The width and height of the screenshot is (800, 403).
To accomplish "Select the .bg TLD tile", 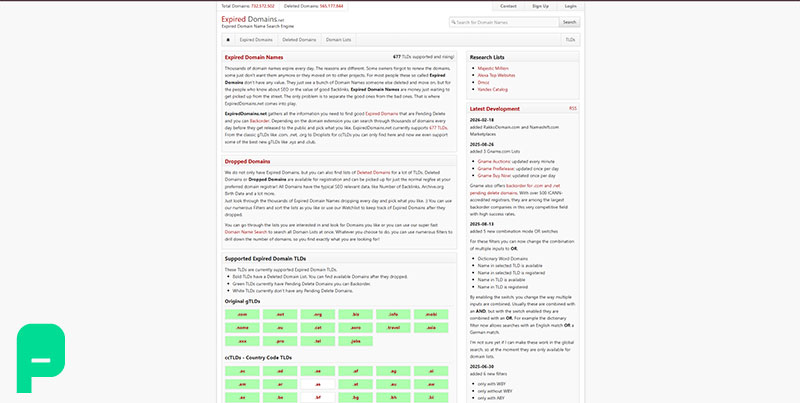I will click(355, 397).
